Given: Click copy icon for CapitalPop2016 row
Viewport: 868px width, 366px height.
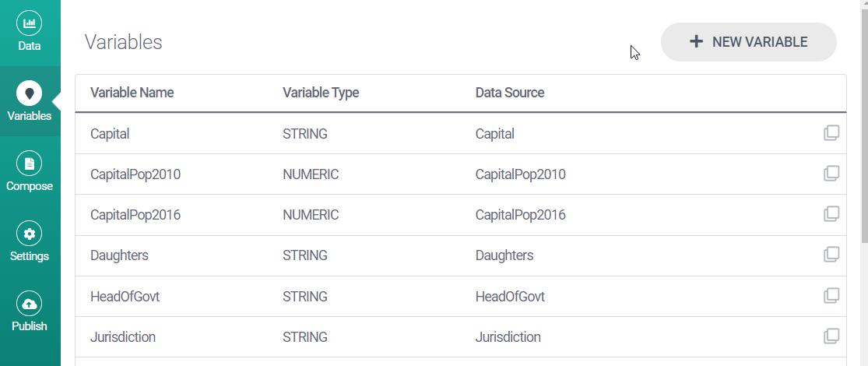Looking at the screenshot, I should pyautogui.click(x=831, y=214).
